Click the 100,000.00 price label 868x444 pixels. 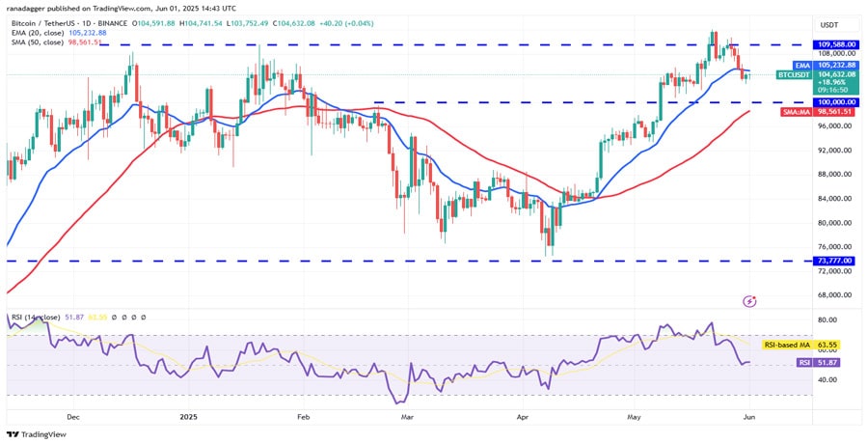(836, 102)
